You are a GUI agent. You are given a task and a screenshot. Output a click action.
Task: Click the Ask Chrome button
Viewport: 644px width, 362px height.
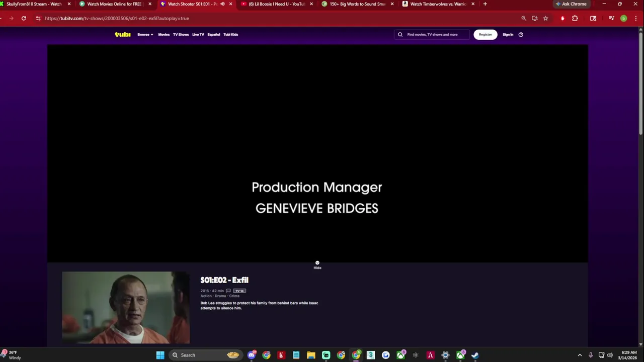click(x=571, y=4)
